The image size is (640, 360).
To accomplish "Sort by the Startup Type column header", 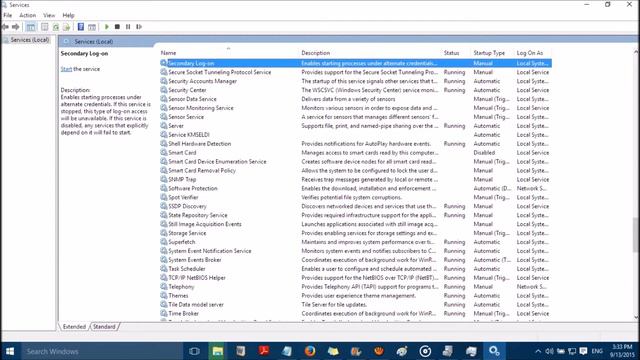I will pyautogui.click(x=489, y=53).
